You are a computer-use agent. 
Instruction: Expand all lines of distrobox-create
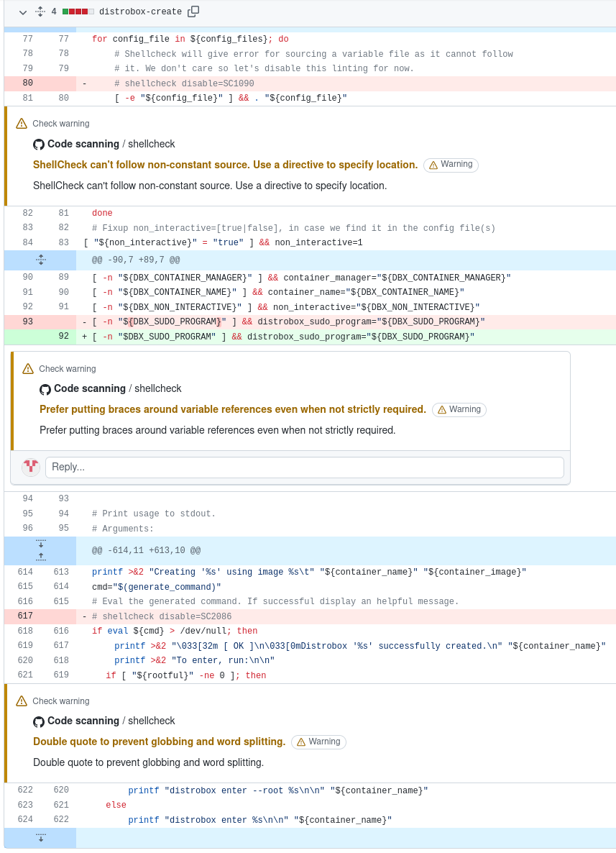click(x=40, y=12)
